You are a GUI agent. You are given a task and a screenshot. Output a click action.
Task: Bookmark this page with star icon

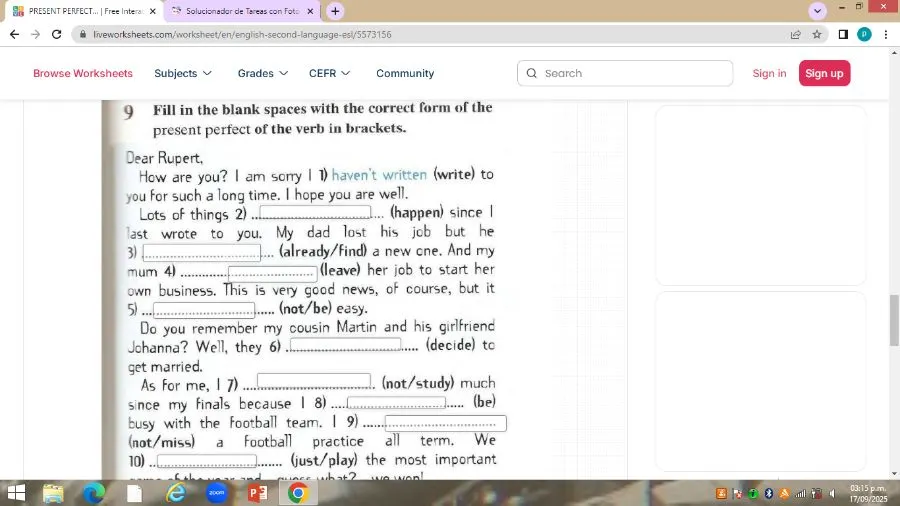(817, 34)
